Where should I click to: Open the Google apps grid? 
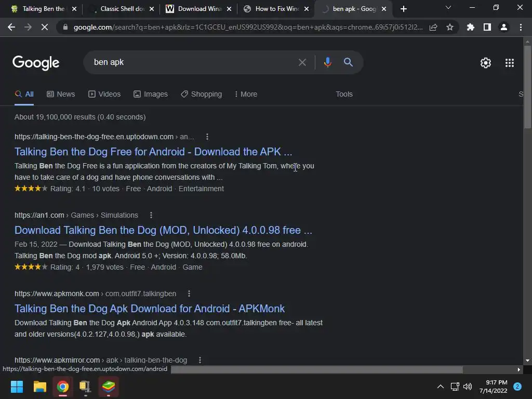click(509, 63)
